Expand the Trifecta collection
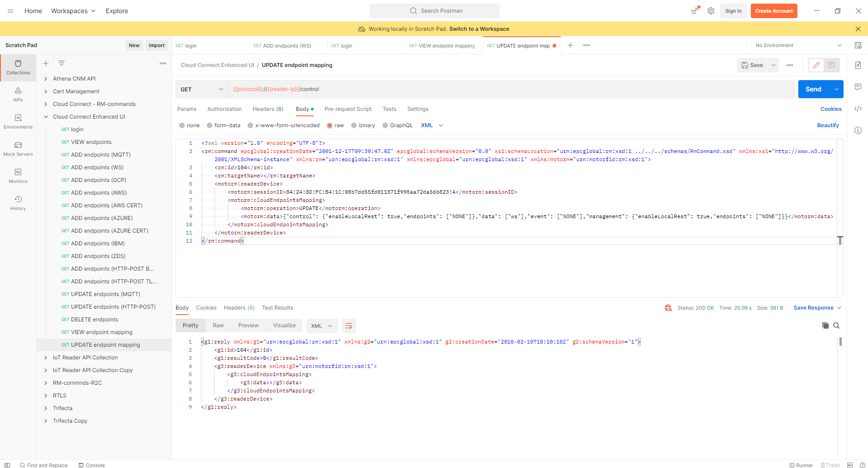Screen dimensions: 868x468 click(x=46, y=408)
